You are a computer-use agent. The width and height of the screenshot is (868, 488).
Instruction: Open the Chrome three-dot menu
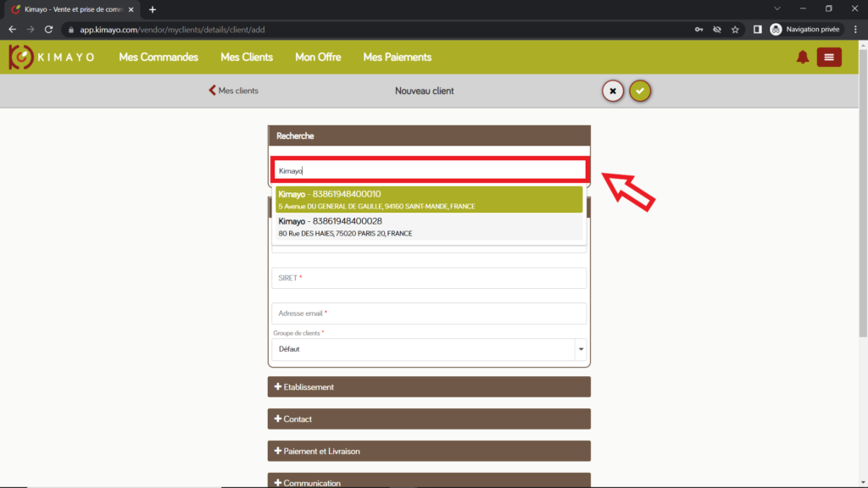(855, 30)
